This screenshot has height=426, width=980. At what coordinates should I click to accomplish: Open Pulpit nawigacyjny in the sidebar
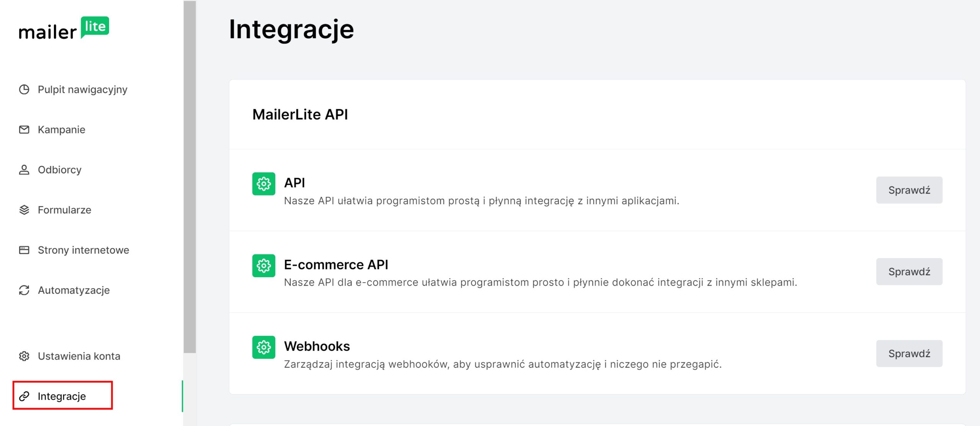coord(82,89)
